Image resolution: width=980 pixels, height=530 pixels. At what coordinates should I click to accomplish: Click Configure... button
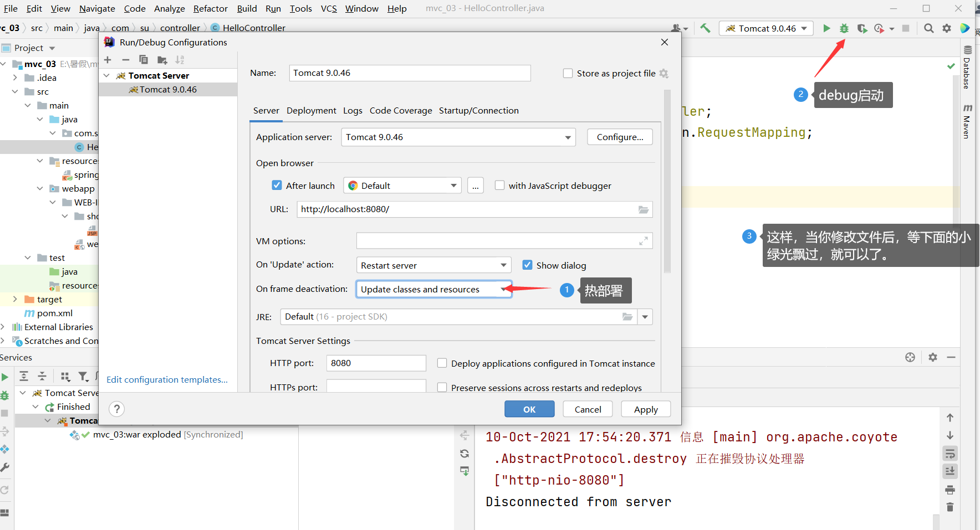click(620, 137)
